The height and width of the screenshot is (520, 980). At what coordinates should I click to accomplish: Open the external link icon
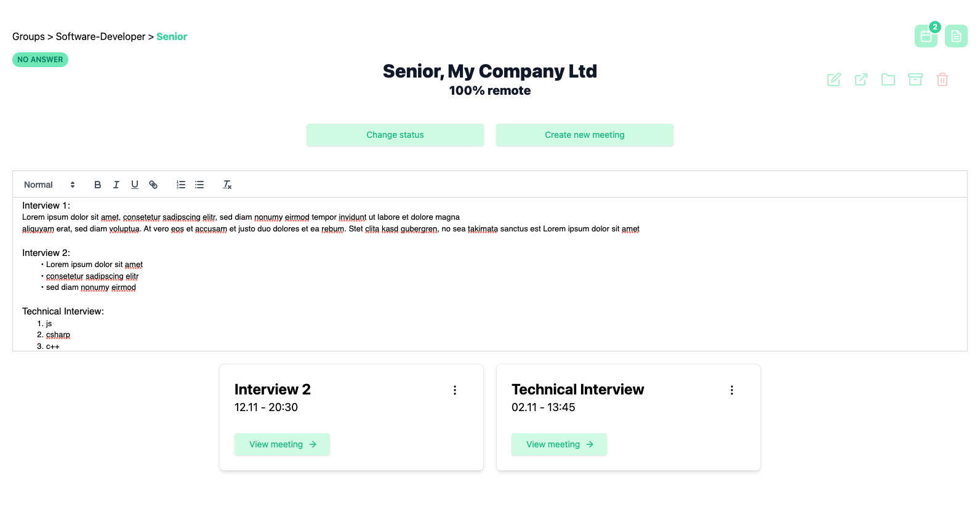861,79
